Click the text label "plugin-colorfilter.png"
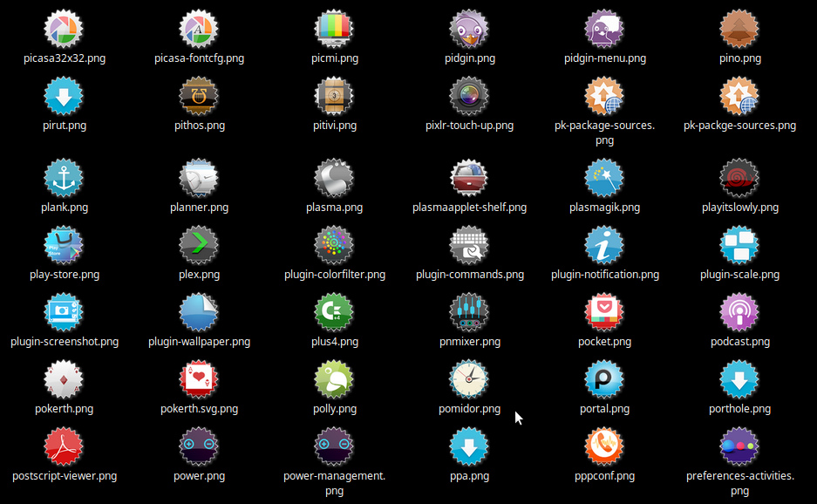 [x=335, y=275]
